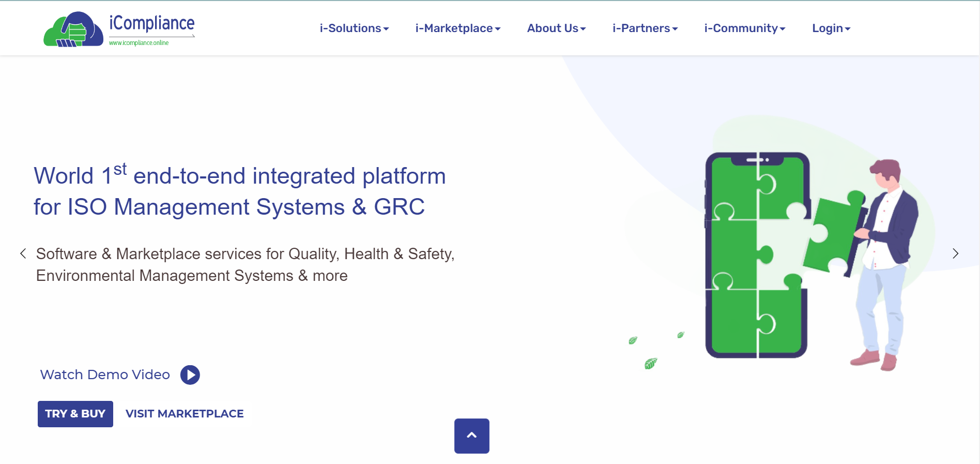Screen dimensions: 980x464
Task: Open the i-Marketplace navigation dropdown
Action: pyautogui.click(x=457, y=28)
